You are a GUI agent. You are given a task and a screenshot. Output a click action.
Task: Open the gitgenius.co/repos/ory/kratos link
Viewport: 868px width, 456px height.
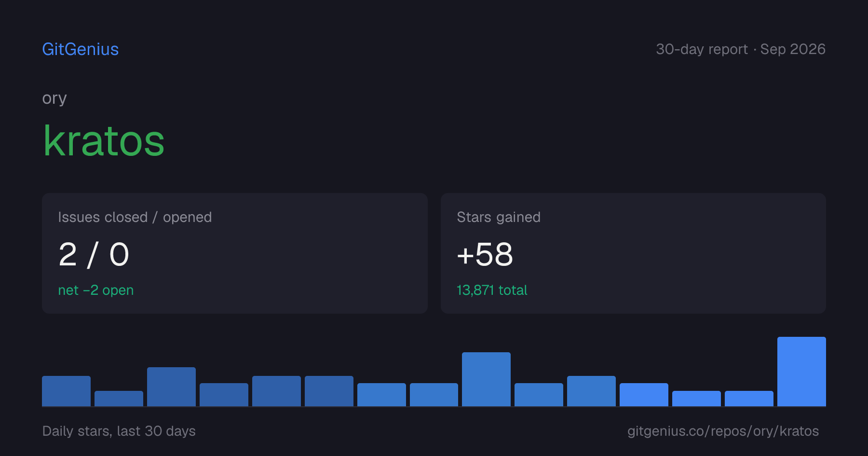(x=723, y=431)
